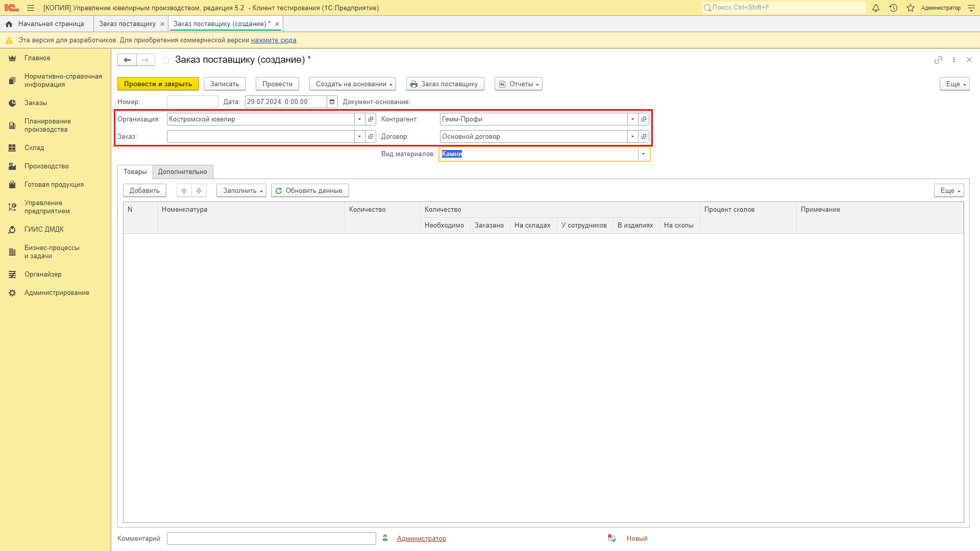
Task: Open Планирование производства section
Action: coord(47,126)
